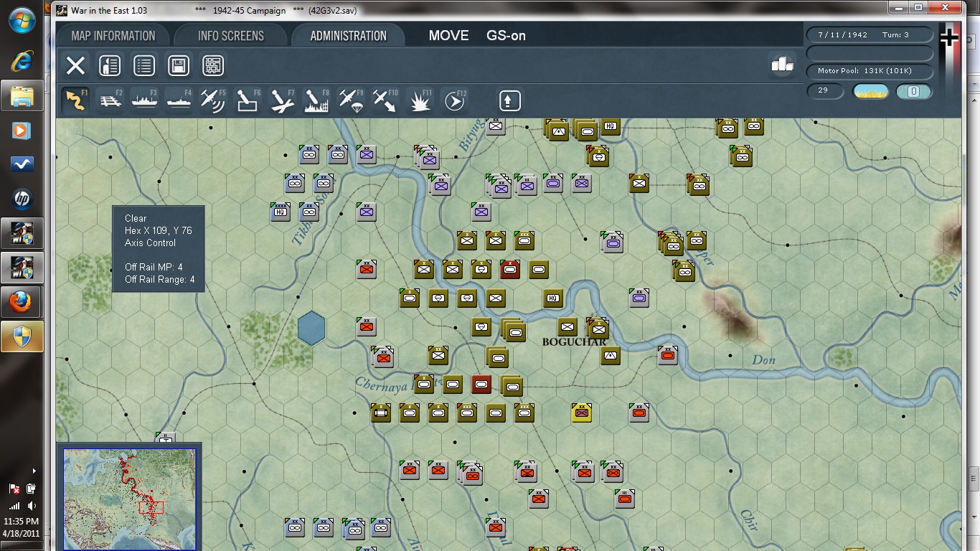Image resolution: width=980 pixels, height=551 pixels.
Task: Click the minimap overview thumbnail
Action: 129,499
